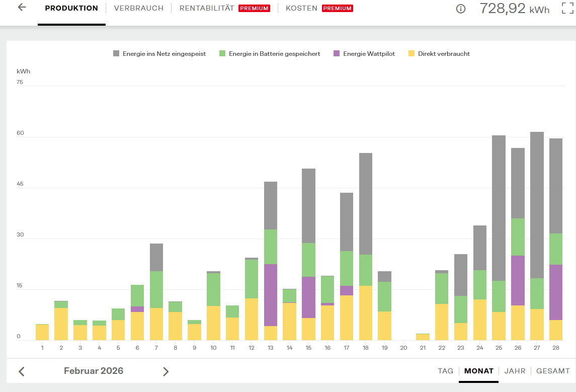Select the KOSTEN tab

click(x=301, y=8)
